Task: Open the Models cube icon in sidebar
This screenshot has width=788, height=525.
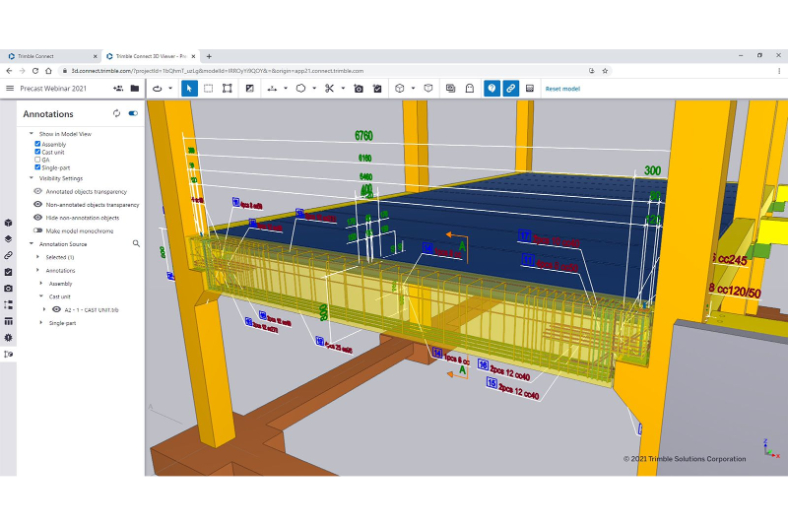Action: (x=9, y=223)
